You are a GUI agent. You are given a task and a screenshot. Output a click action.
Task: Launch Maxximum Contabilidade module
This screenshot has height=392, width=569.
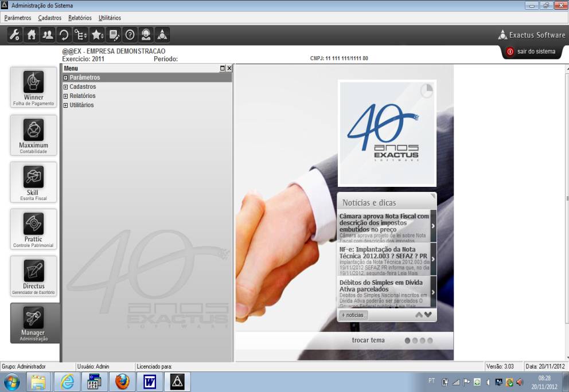[33, 135]
